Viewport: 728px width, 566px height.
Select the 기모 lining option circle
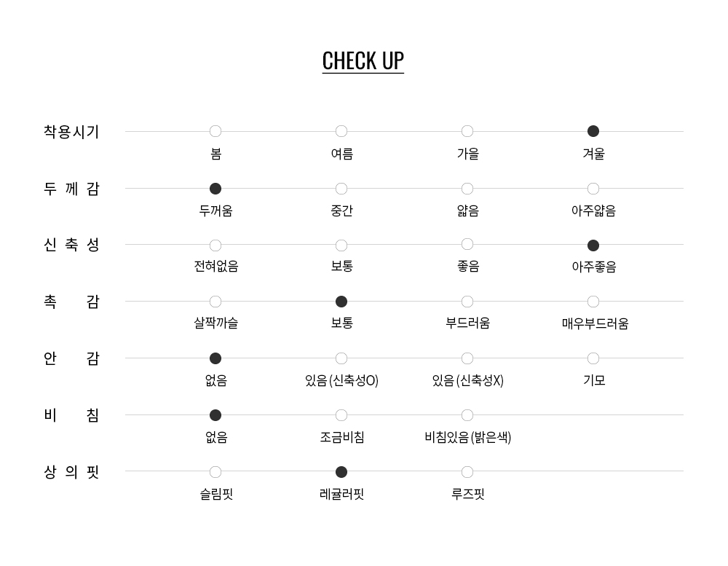593,358
